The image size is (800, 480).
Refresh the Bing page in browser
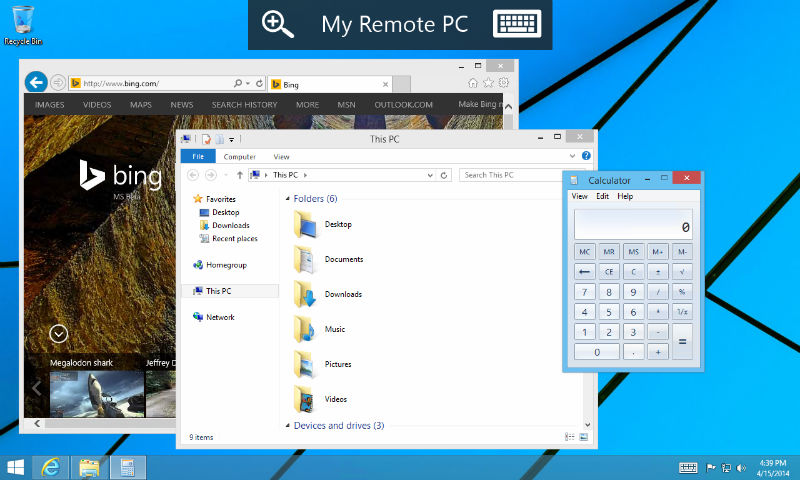[x=259, y=83]
